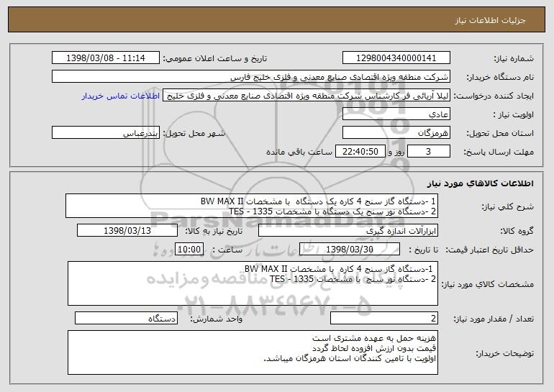Screen dimensions: 554x392
Task: Click the province field showing هرمزگان
Action: pos(396,133)
